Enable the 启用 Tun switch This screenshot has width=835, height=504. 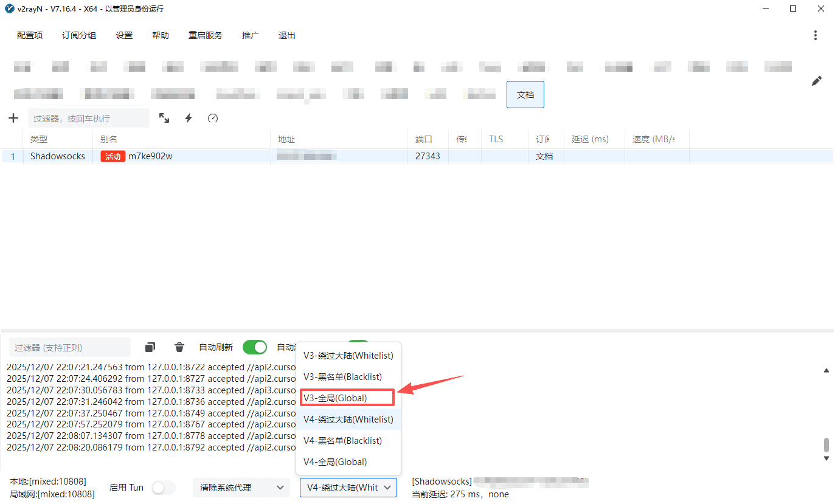(163, 488)
